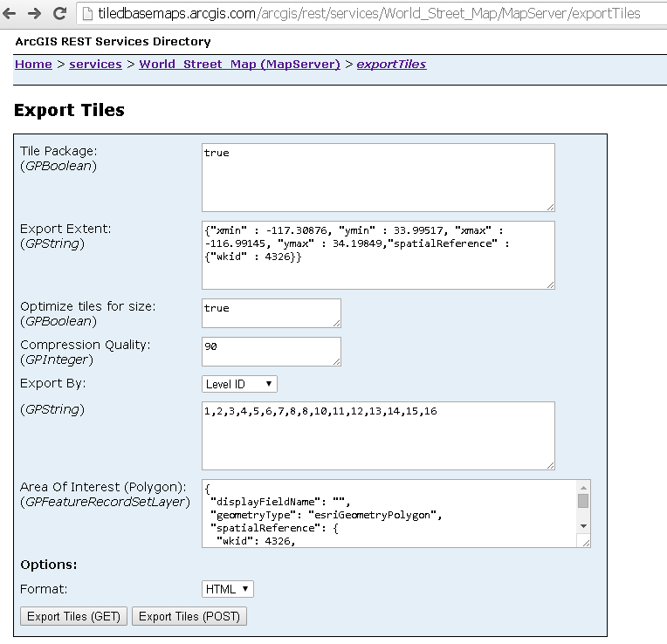Click the Export Tiles (GET) button
Screen dimensions: 667x644
pyautogui.click(x=73, y=616)
